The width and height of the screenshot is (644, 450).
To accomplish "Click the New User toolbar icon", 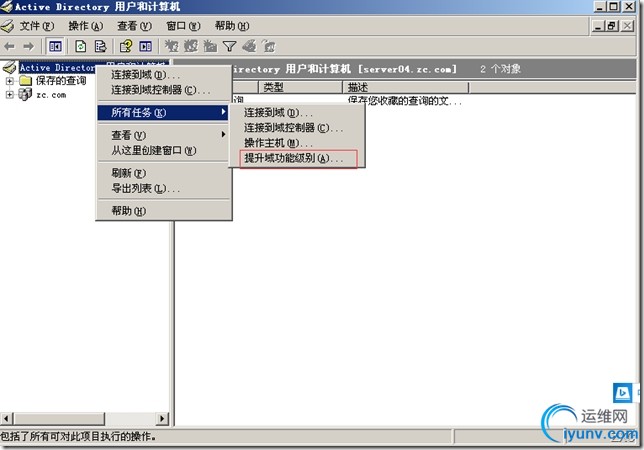I will [171, 46].
